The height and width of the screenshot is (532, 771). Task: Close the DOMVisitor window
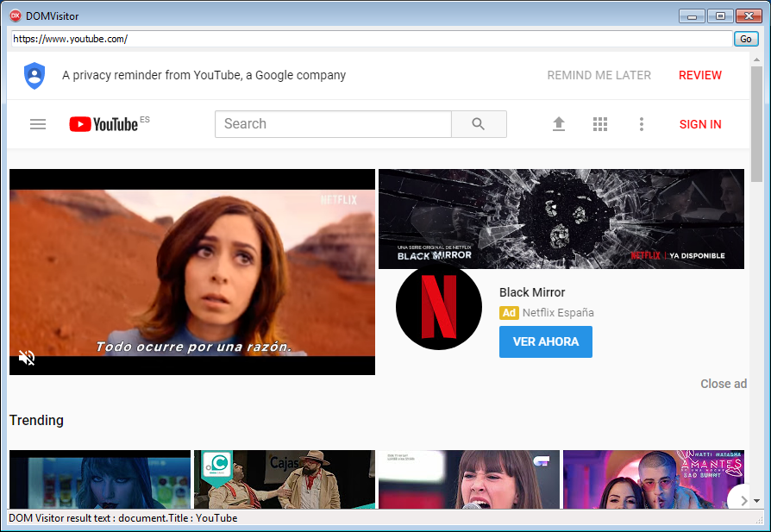(749, 16)
